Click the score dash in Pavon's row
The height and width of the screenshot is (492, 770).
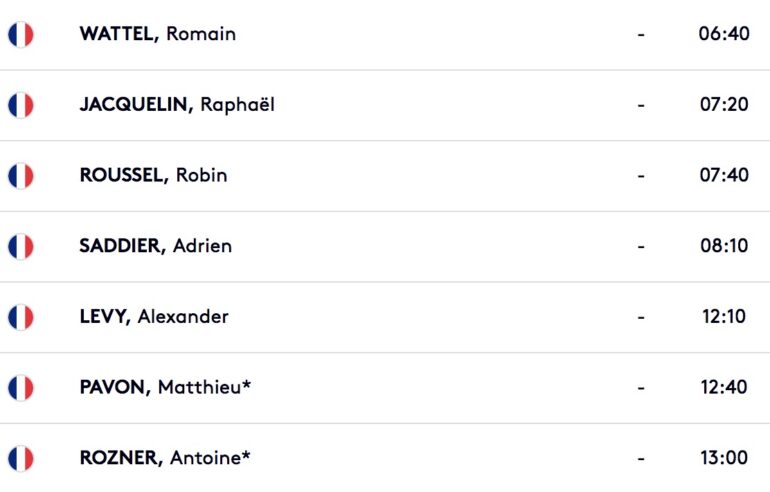click(x=640, y=387)
